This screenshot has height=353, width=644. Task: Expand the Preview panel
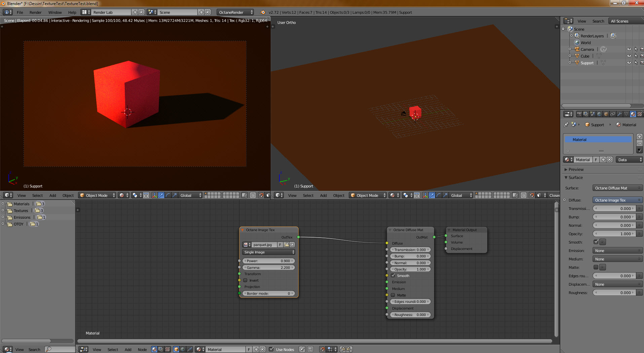(576, 170)
